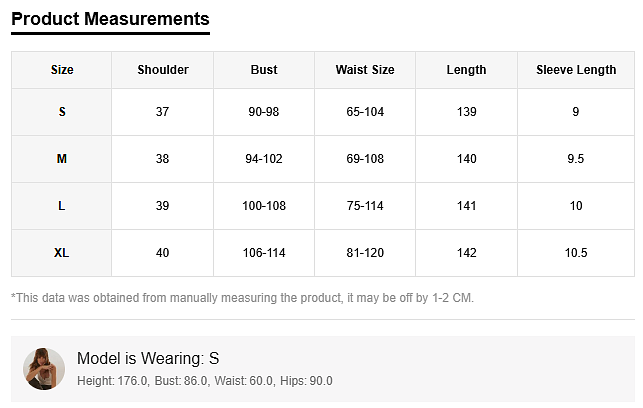Select the M size row label
This screenshot has height=408, width=643.
(62, 159)
